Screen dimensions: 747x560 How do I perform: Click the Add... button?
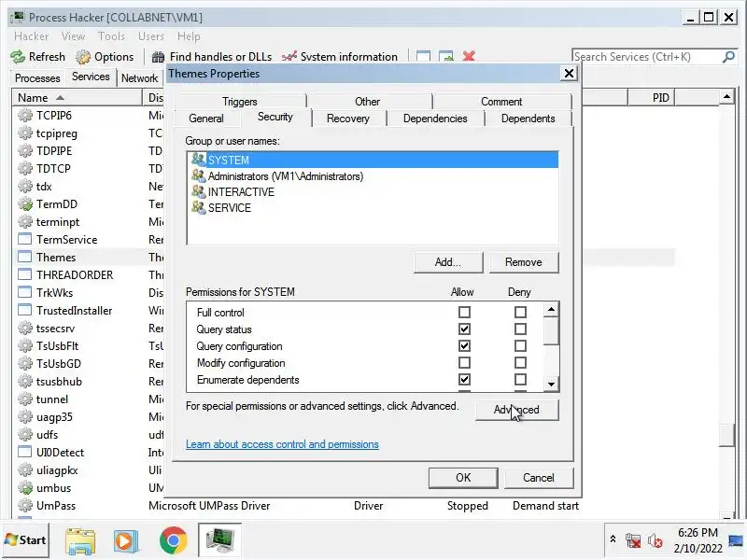click(x=448, y=262)
